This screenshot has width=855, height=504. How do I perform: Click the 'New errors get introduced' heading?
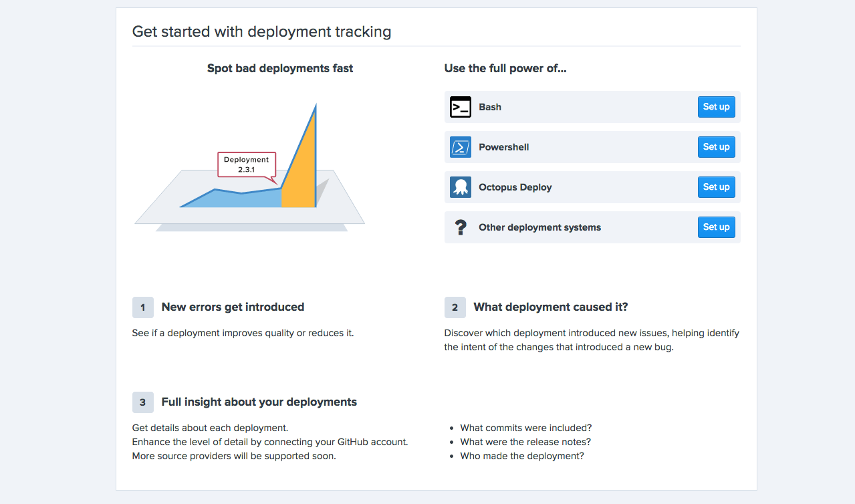coord(233,307)
